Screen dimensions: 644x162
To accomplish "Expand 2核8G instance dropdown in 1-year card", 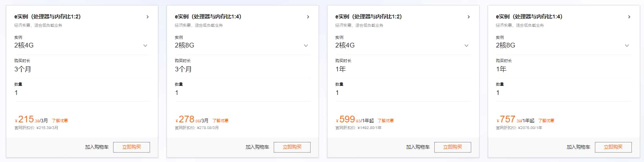I will coord(627,46).
